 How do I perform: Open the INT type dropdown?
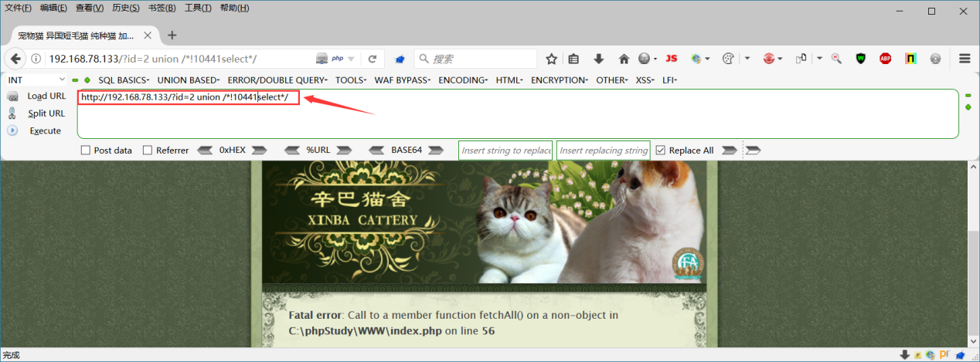pyautogui.click(x=36, y=80)
